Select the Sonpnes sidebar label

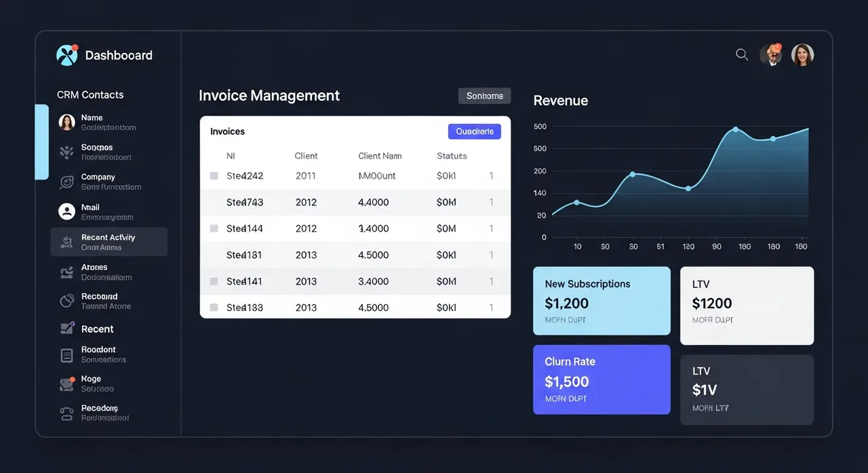pos(97,147)
